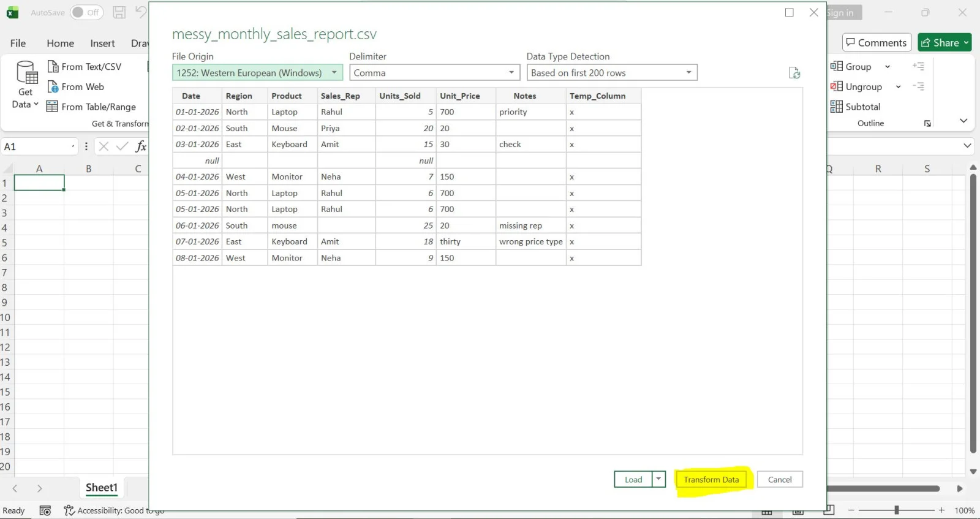Open the Load options dropdown arrow

(659, 479)
